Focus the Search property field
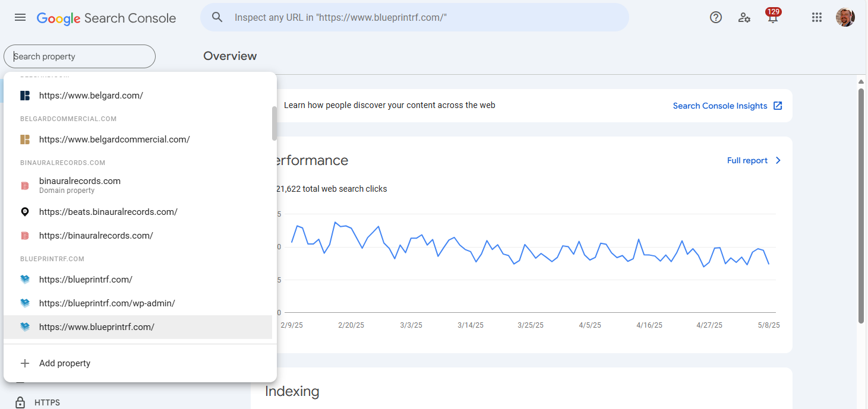 (80, 56)
